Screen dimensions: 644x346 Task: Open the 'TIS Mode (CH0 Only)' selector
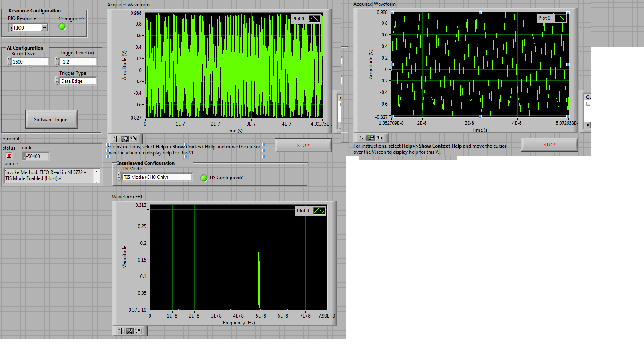point(157,177)
